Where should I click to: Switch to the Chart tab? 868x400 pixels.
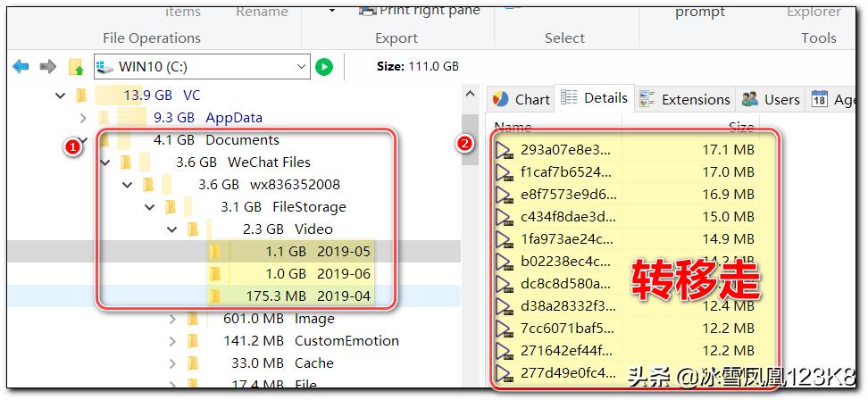pos(521,100)
